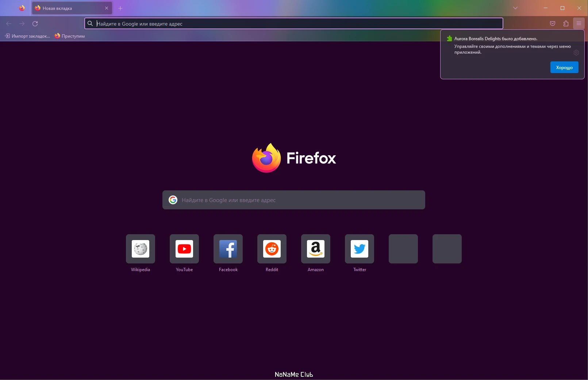Image resolution: width=588 pixels, height=380 pixels.
Task: Click the Facebook label text
Action: tap(228, 270)
